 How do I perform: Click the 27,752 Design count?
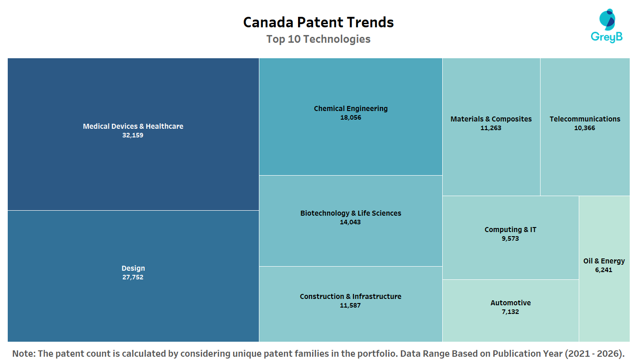tap(133, 277)
